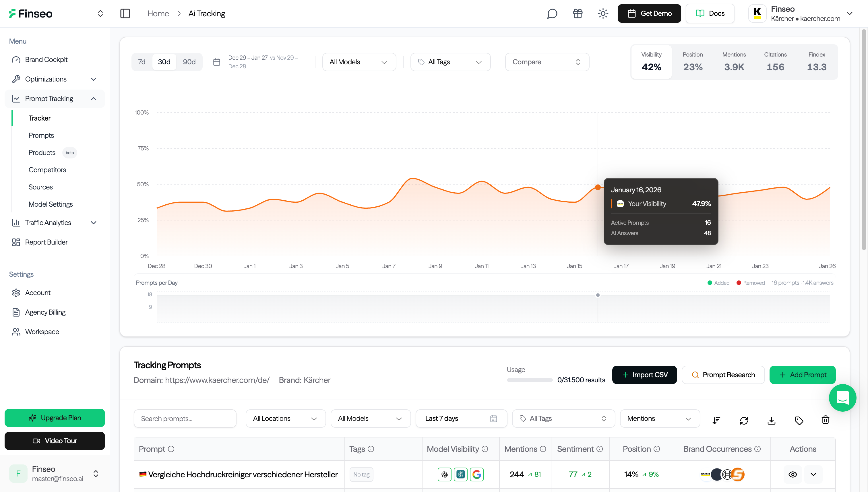Open the All Locations dropdown
868x492 pixels.
pos(285,418)
